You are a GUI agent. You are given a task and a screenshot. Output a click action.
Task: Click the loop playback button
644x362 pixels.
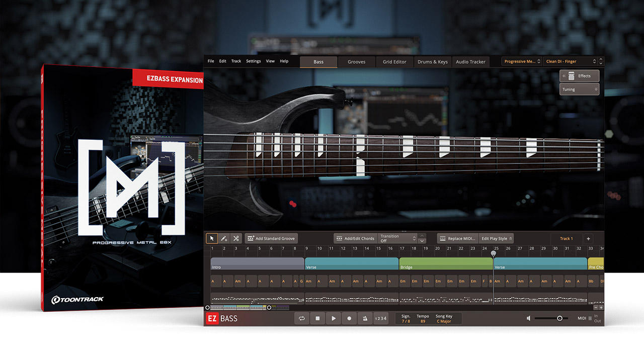[301, 318]
